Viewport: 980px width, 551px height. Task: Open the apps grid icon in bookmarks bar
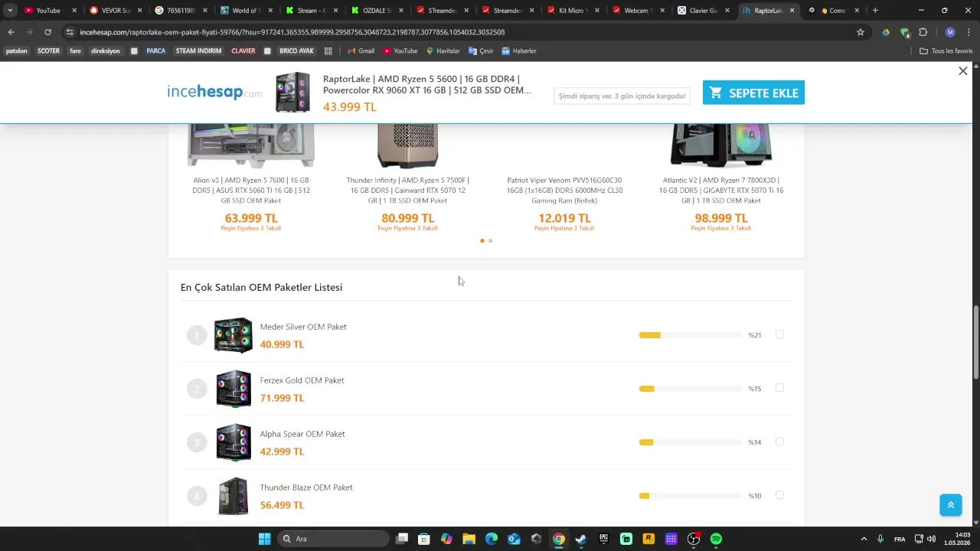328,51
